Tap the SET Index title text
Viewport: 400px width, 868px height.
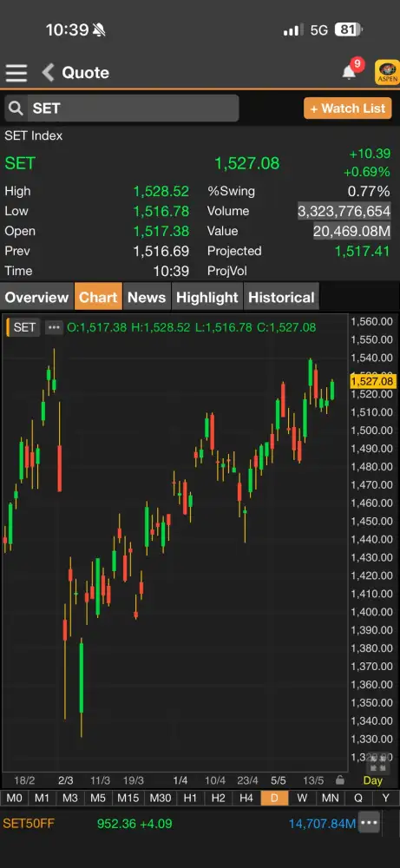pos(33,135)
